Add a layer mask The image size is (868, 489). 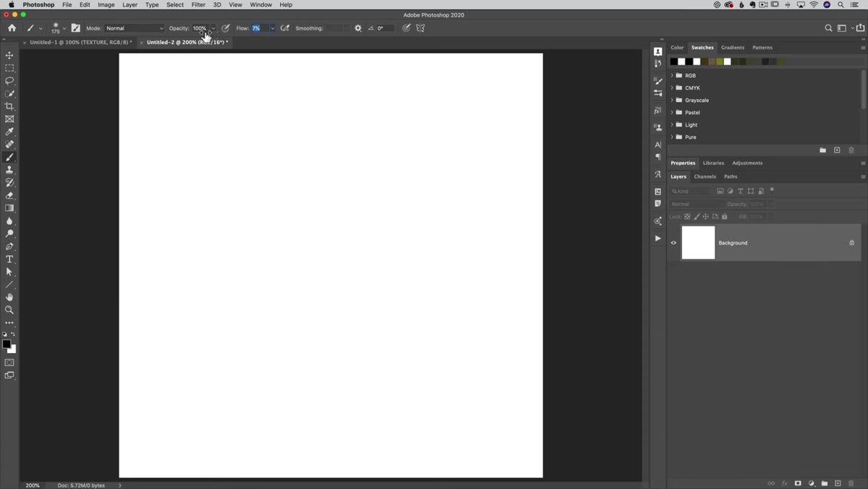[798, 483]
